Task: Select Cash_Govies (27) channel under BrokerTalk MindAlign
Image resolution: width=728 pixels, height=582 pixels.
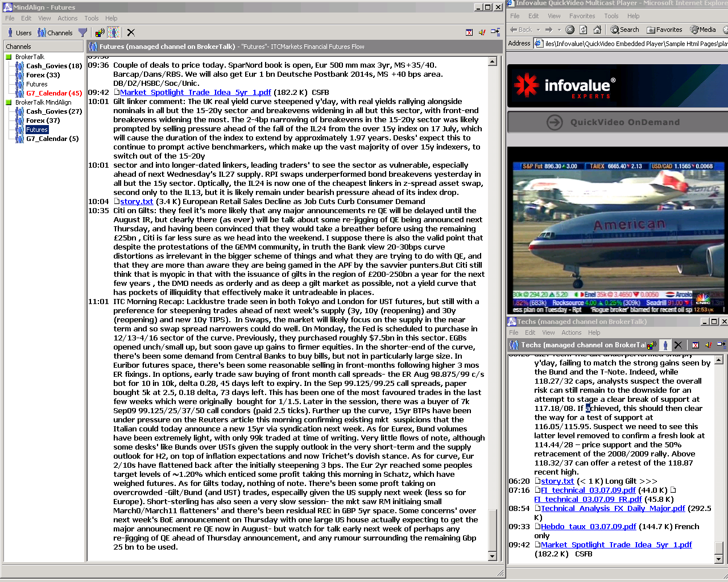Action: coord(54,111)
